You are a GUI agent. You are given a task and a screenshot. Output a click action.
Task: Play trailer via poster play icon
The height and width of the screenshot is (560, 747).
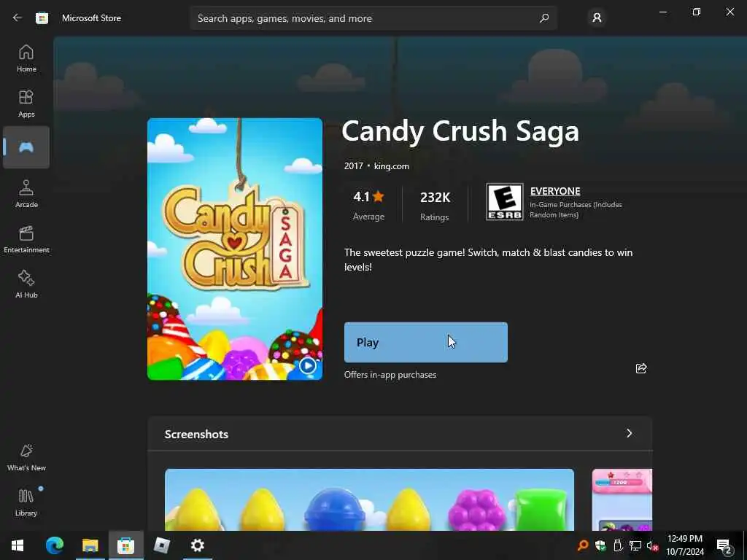click(308, 366)
